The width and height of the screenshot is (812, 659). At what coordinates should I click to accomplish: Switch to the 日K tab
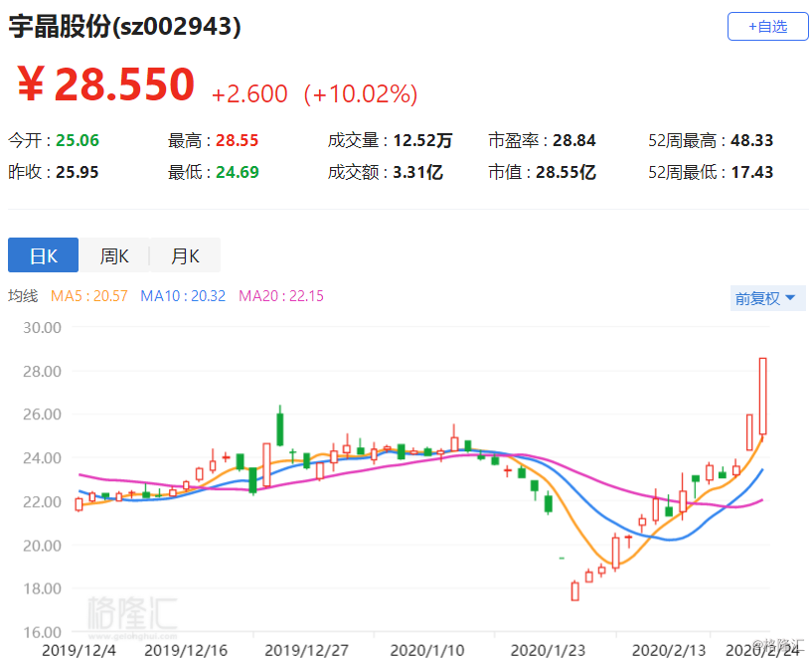click(43, 254)
